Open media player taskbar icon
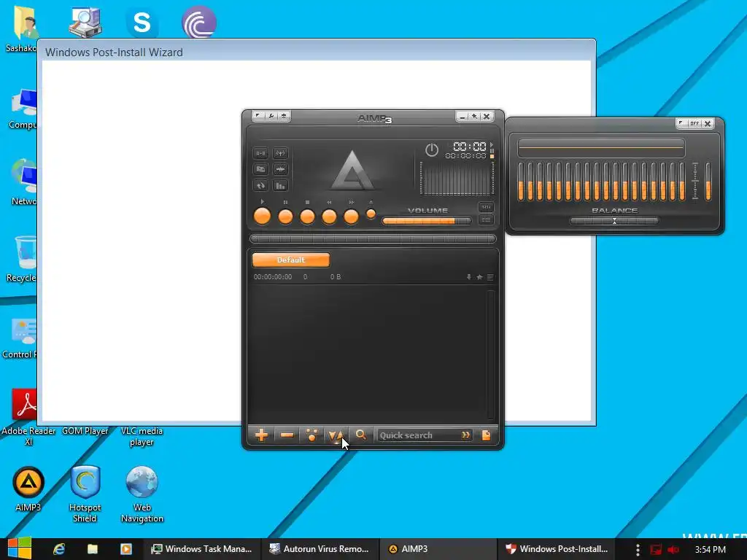The height and width of the screenshot is (560, 747). click(125, 548)
